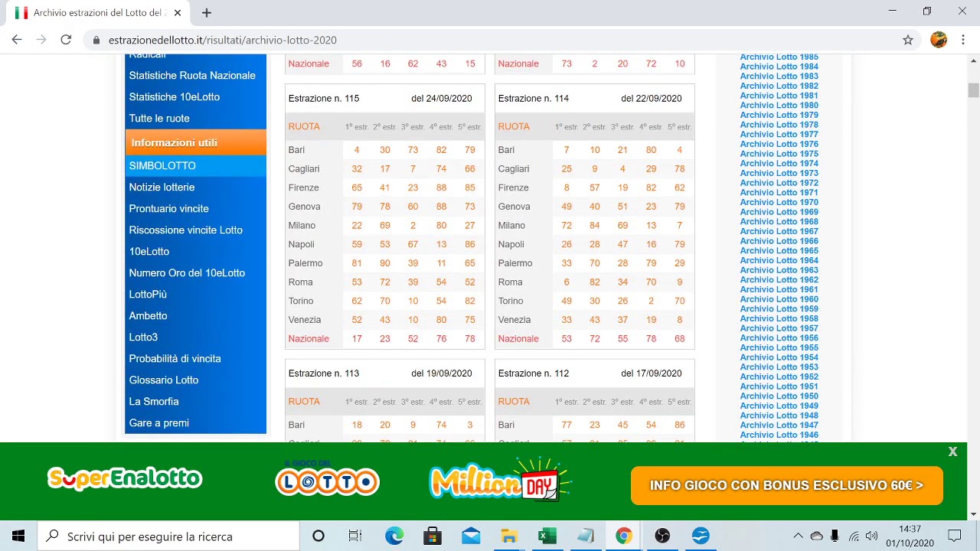Open Excel from taskbar
Screen dimensions: 980x551
click(547, 536)
